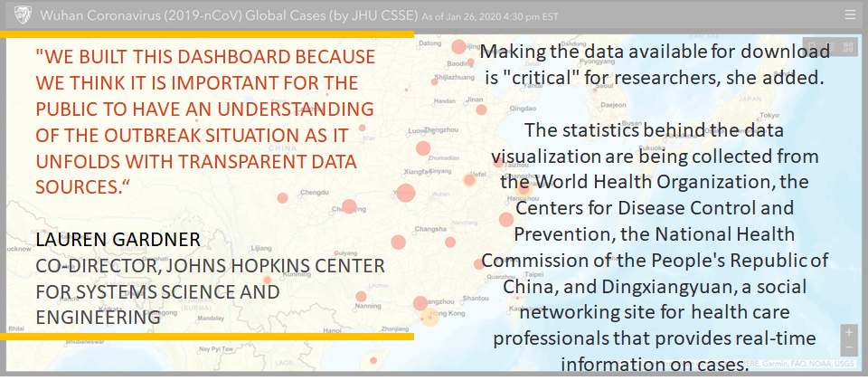Click the 'As of Jan 26, 2020 4:30 pm EST' timestamp
The width and height of the screenshot is (868, 390).
point(490,16)
